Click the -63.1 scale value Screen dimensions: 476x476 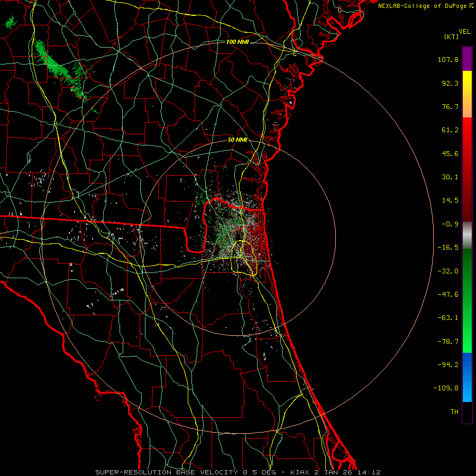[448, 318]
